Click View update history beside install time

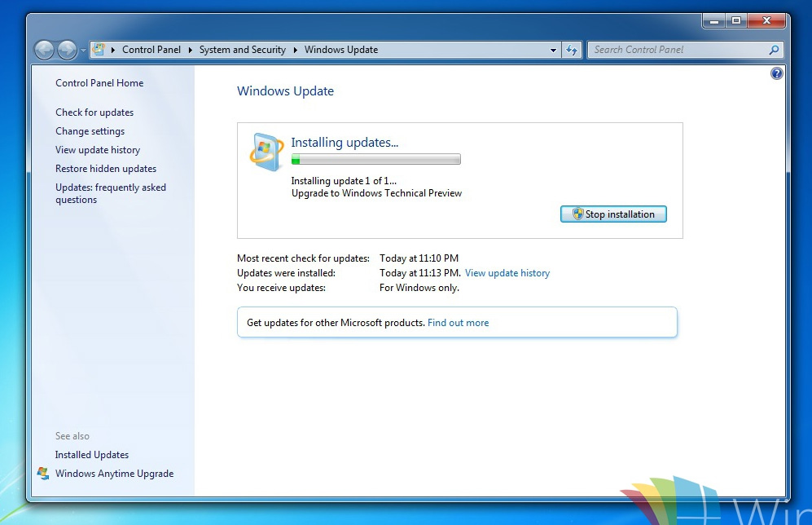[507, 273]
